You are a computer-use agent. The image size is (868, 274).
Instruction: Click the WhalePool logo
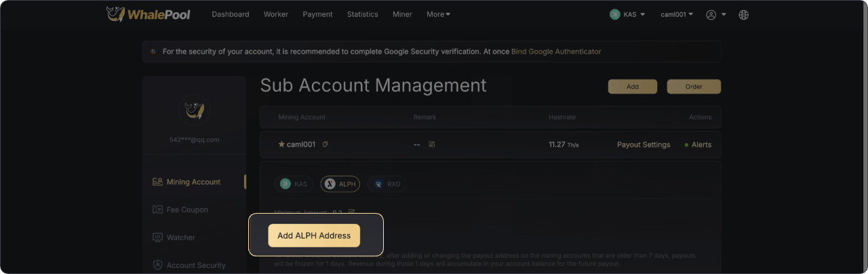click(x=149, y=14)
